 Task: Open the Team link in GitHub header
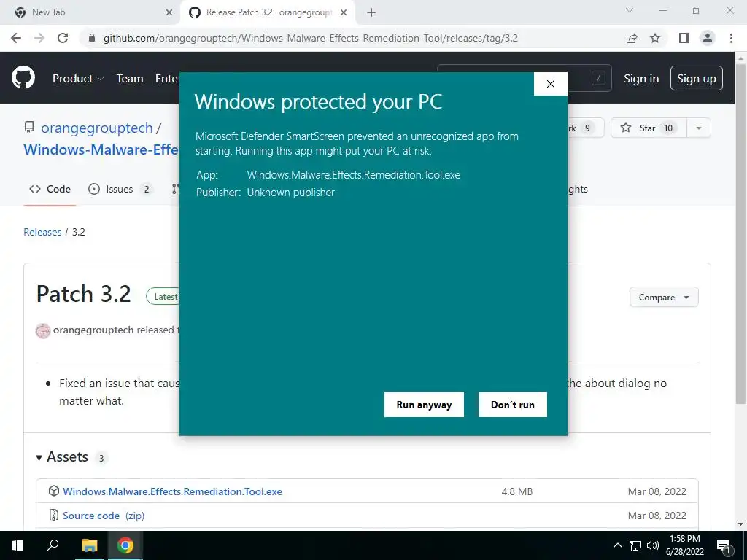[130, 79]
